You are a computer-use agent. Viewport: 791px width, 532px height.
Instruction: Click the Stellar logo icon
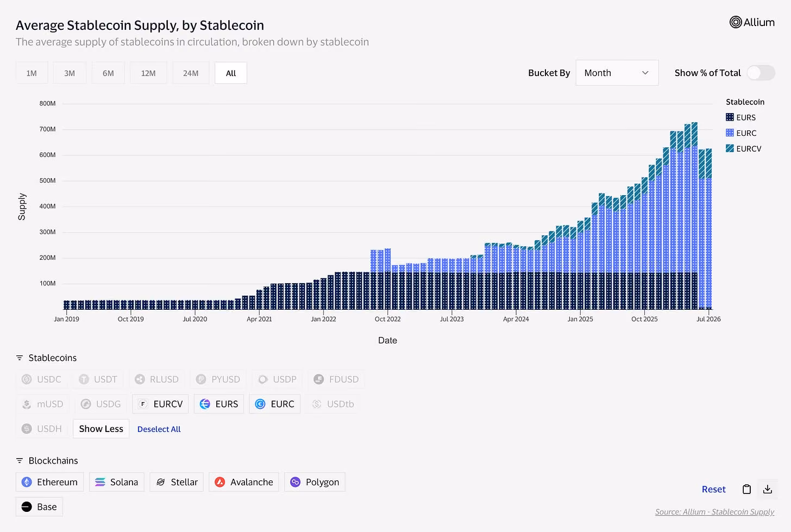(x=161, y=482)
